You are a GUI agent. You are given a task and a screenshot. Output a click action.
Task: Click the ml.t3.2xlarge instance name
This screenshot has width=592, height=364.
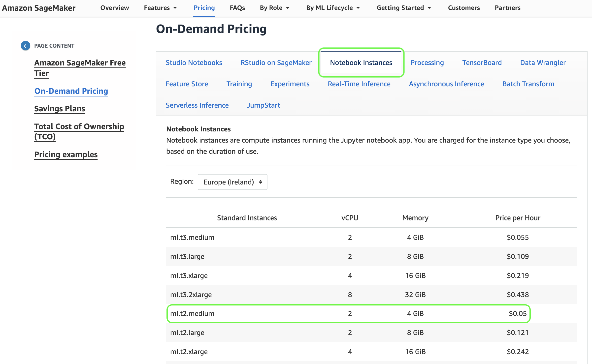[x=191, y=295]
